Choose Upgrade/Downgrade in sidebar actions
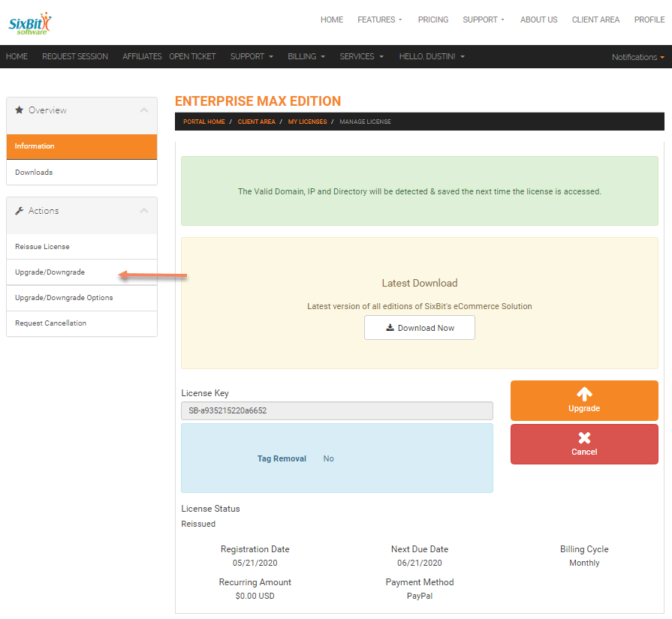This screenshot has height=619, width=672. pos(50,272)
